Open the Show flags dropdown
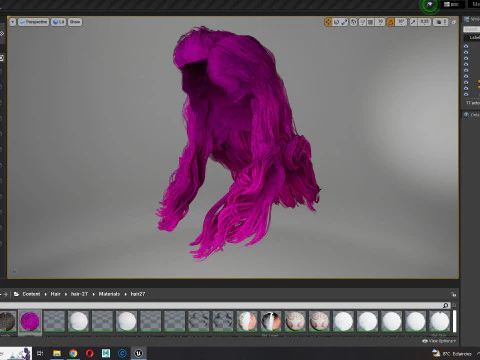 [x=75, y=22]
